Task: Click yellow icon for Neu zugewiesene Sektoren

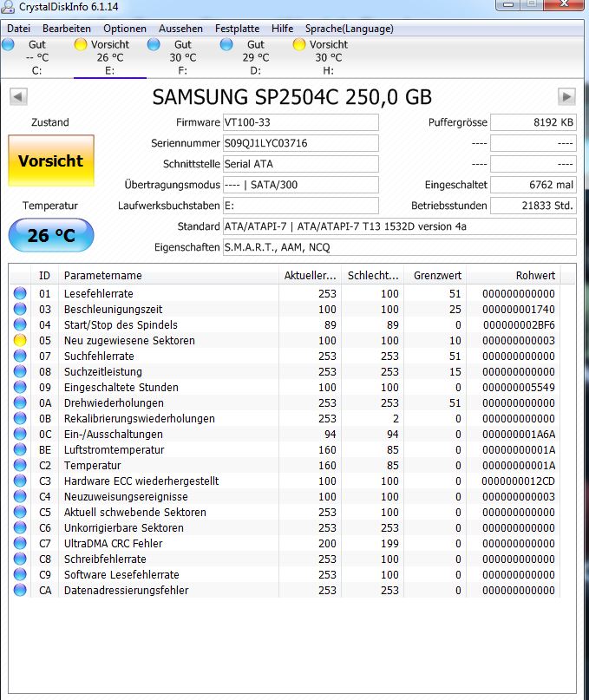Action: point(20,340)
